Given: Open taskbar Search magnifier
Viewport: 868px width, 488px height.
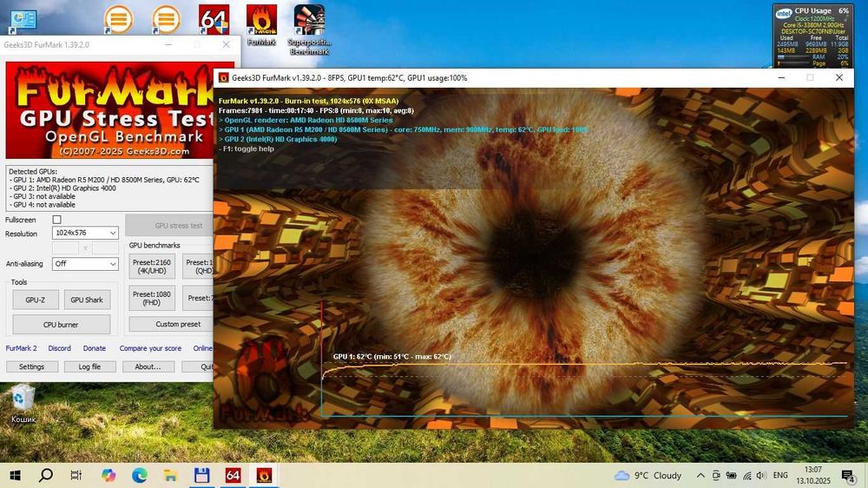Looking at the screenshot, I should click(x=46, y=475).
